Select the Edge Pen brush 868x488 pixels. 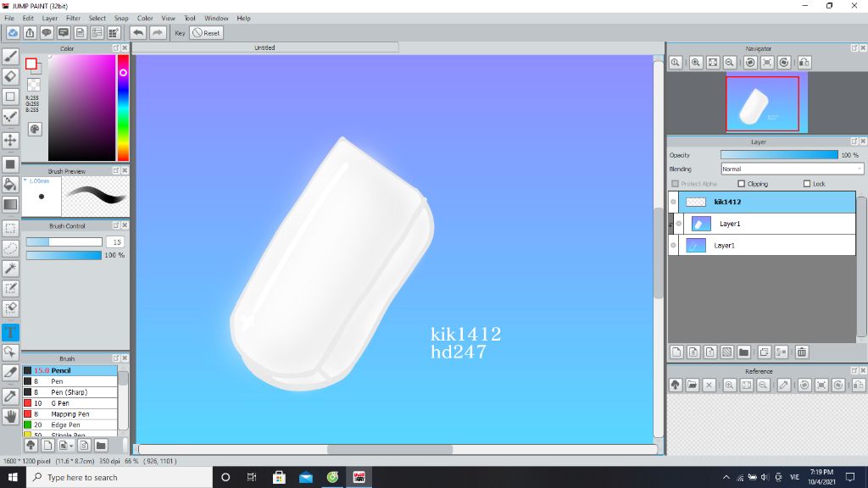[x=70, y=425]
